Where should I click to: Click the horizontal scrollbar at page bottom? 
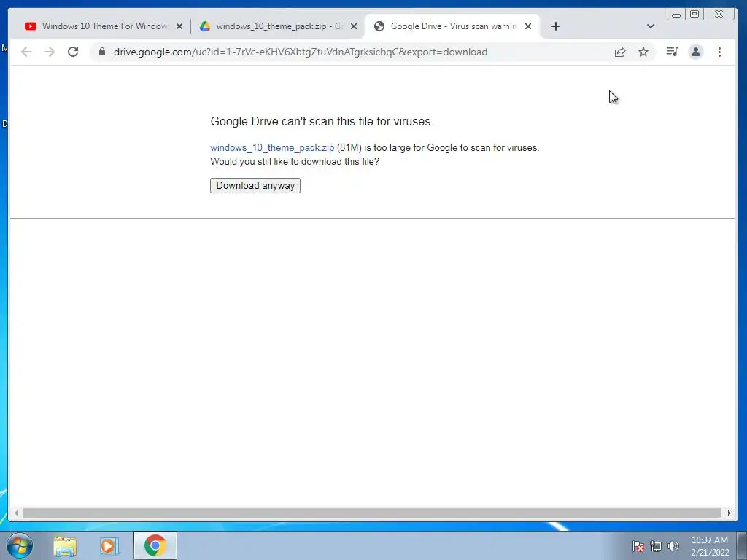pos(371,513)
